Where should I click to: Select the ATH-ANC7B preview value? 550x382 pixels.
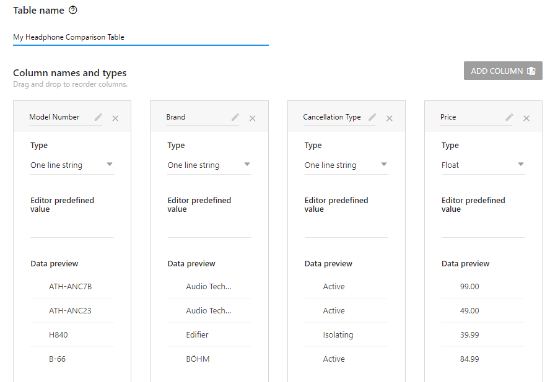[x=70, y=287]
